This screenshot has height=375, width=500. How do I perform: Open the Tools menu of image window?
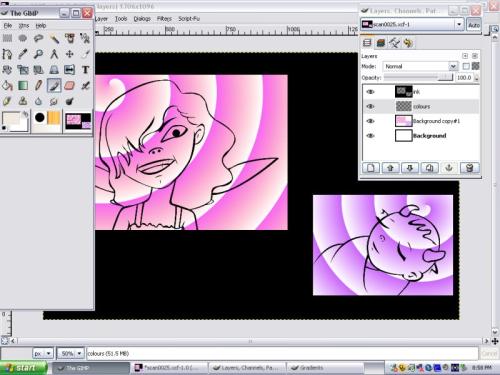pos(121,19)
